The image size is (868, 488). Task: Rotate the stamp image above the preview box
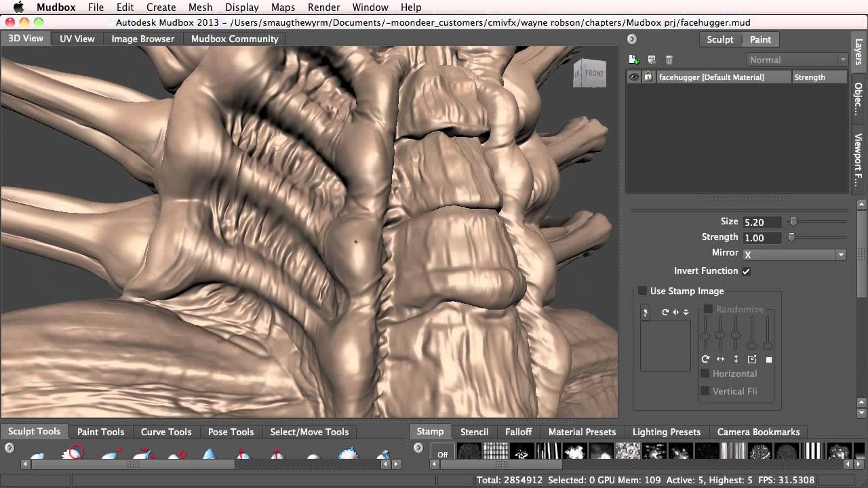click(x=665, y=312)
